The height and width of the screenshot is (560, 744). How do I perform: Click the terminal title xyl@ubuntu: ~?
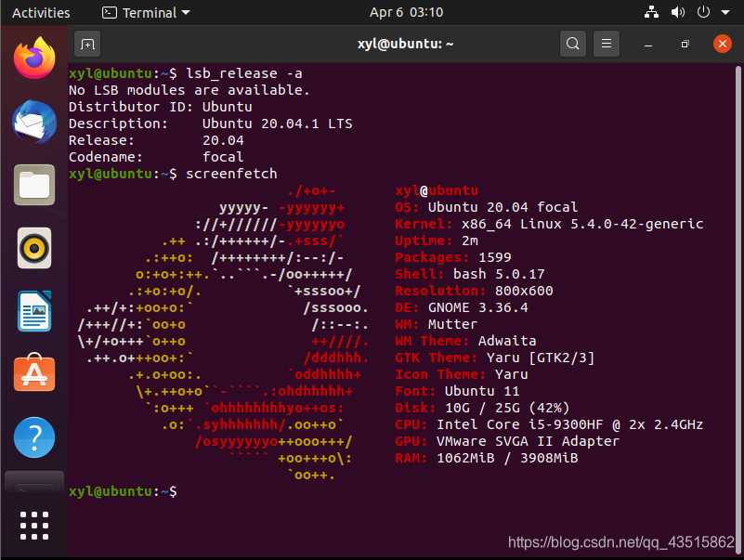point(405,44)
